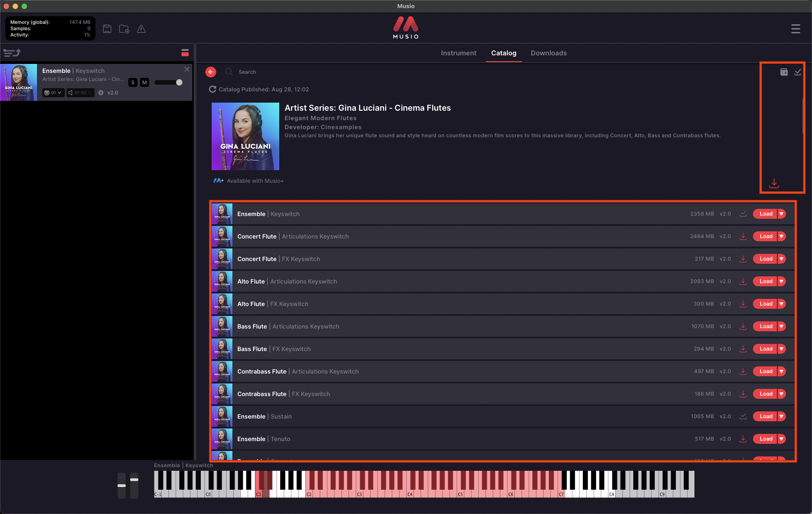Click the Available with Musio+ label
The width and height of the screenshot is (812, 514).
coord(255,181)
